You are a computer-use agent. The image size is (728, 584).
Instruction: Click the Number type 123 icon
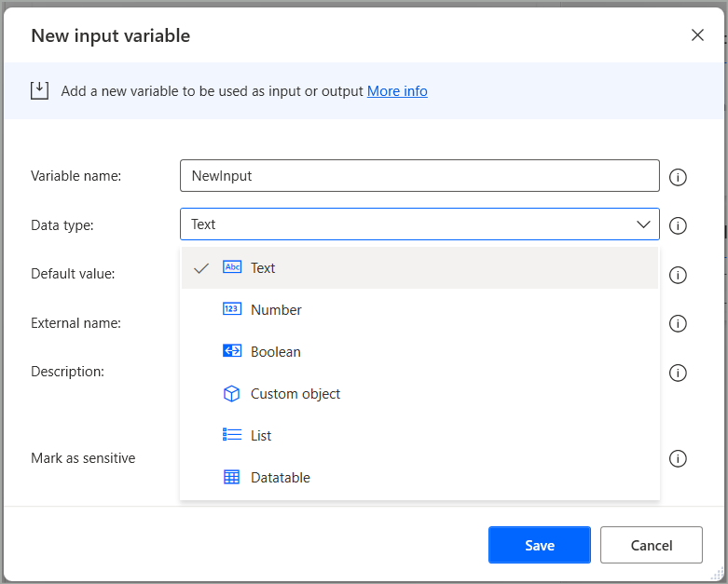click(232, 309)
